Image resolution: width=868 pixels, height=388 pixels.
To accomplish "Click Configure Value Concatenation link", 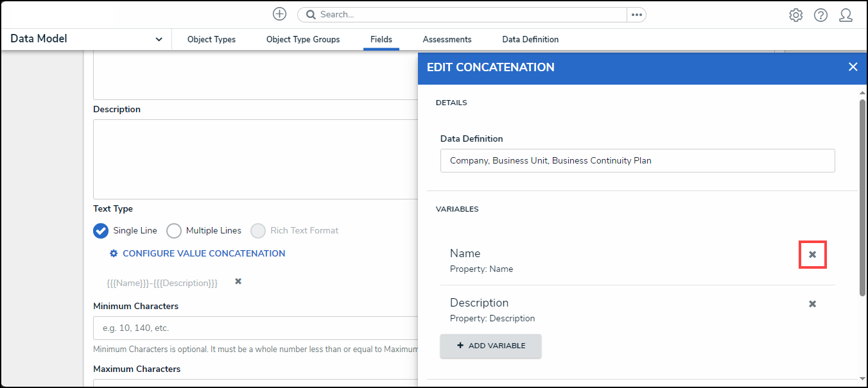I will tap(204, 253).
